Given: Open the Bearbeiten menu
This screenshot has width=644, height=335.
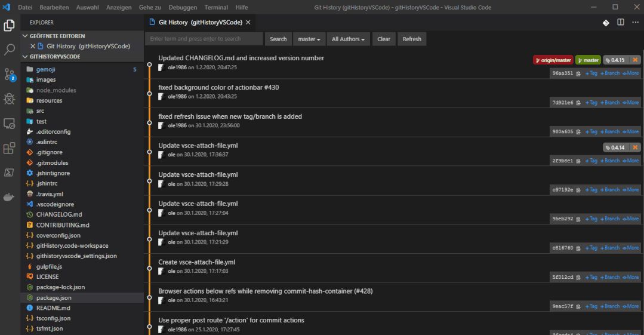Looking at the screenshot, I should coord(54,7).
